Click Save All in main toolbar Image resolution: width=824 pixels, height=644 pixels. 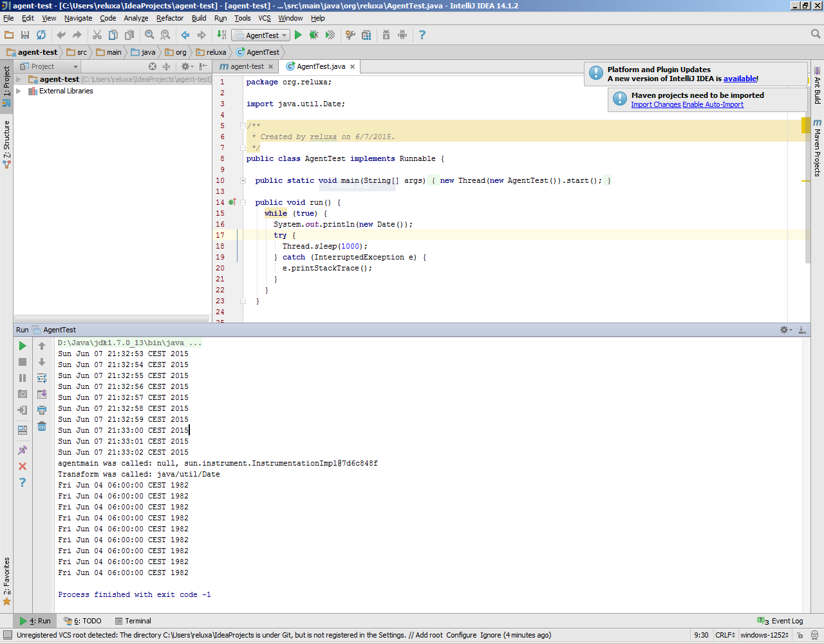[25, 35]
